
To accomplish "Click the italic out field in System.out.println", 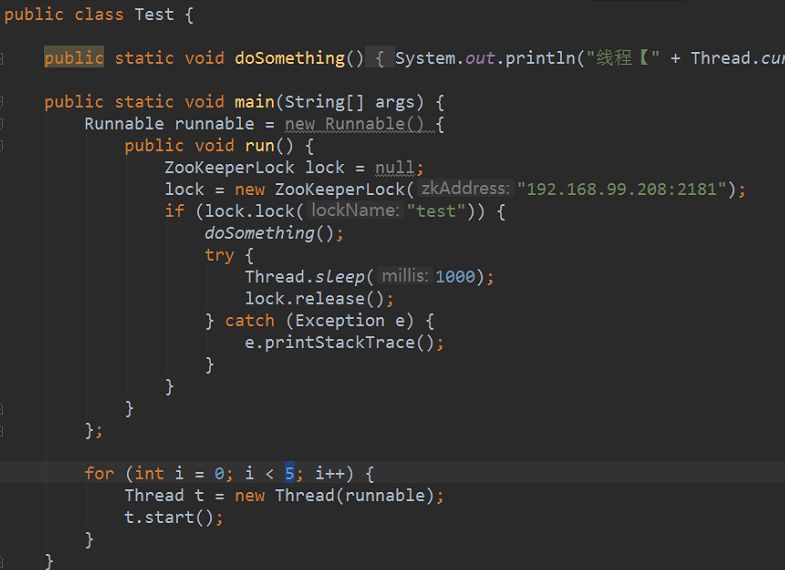I will (x=480, y=59).
